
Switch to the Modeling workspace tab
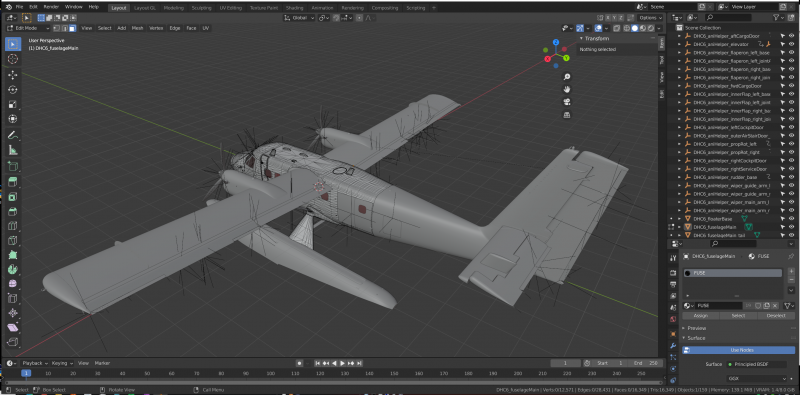pyautogui.click(x=174, y=8)
